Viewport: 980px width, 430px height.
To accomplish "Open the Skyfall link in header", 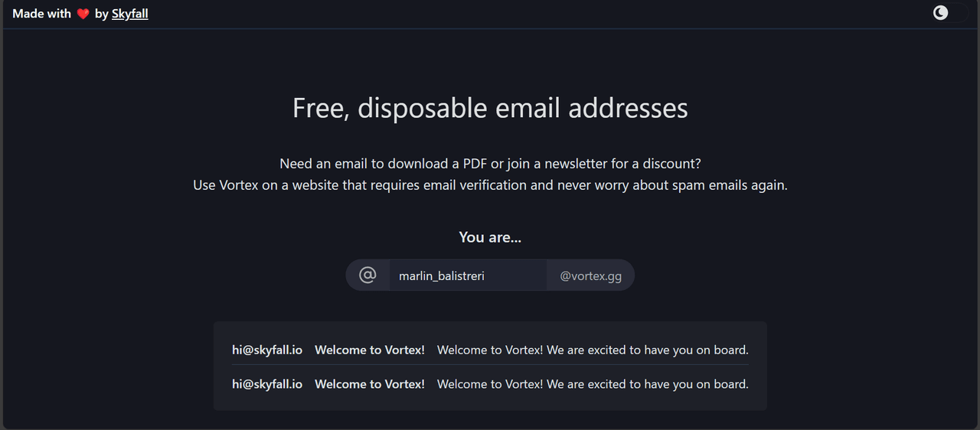I will tap(129, 14).
